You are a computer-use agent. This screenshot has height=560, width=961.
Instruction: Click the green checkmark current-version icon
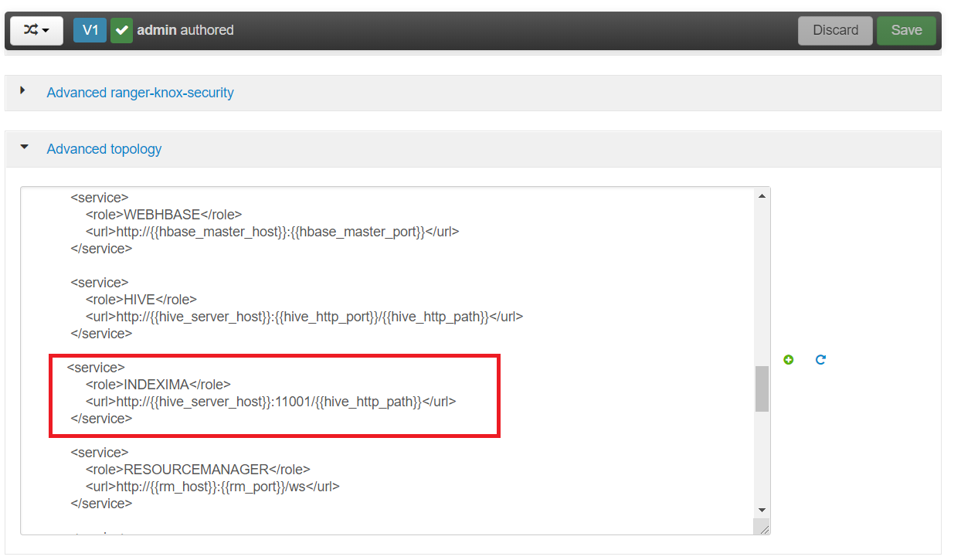121,30
